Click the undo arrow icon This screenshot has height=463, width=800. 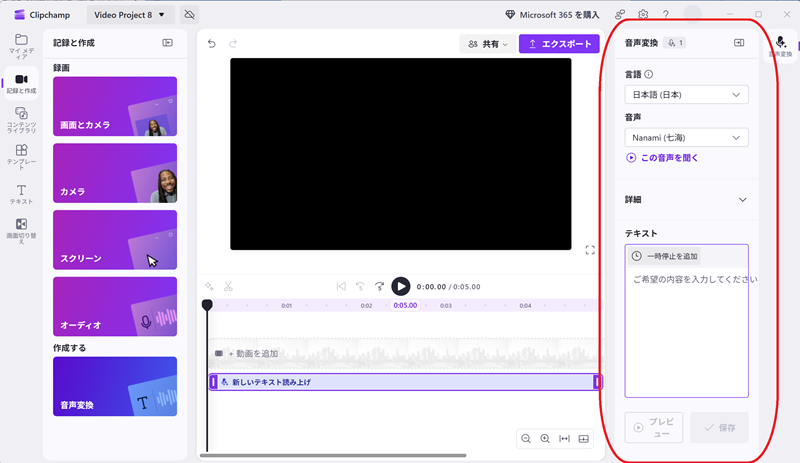(x=211, y=44)
